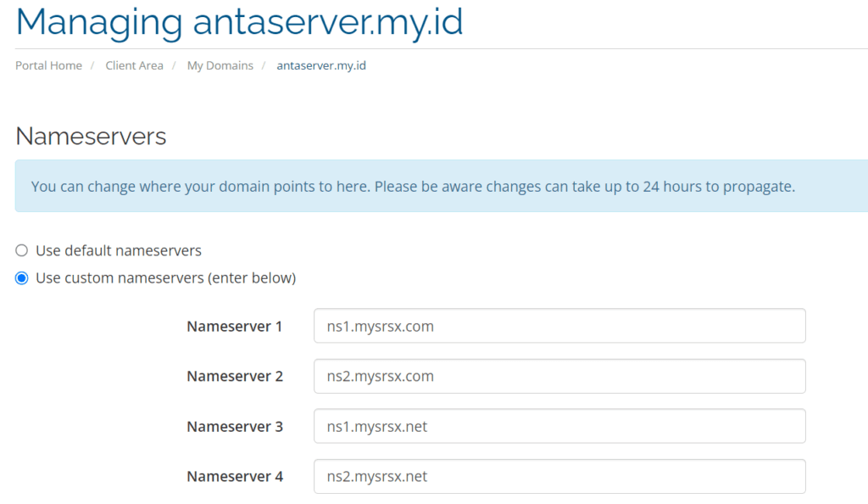Screen dimensions: 868x504
Task: Focus the Nameserver 3 input field
Action: pyautogui.click(x=559, y=426)
